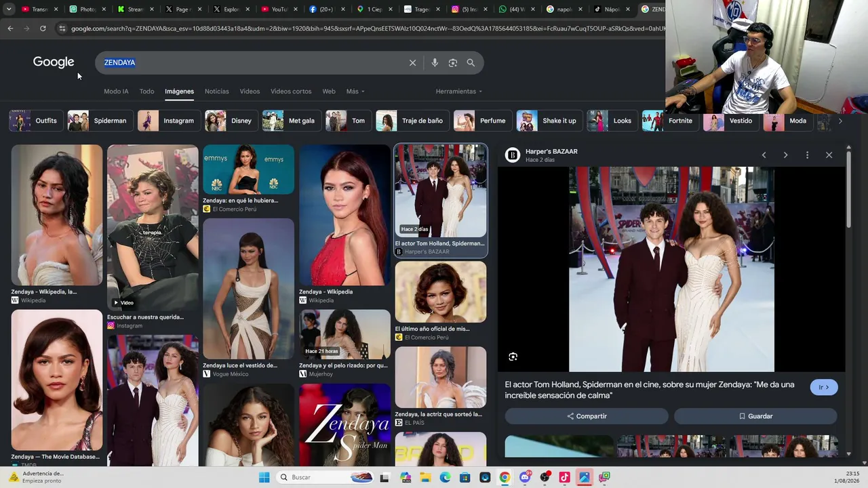Switch to the Modo IA tab
Image resolution: width=868 pixels, height=488 pixels.
[x=116, y=91]
